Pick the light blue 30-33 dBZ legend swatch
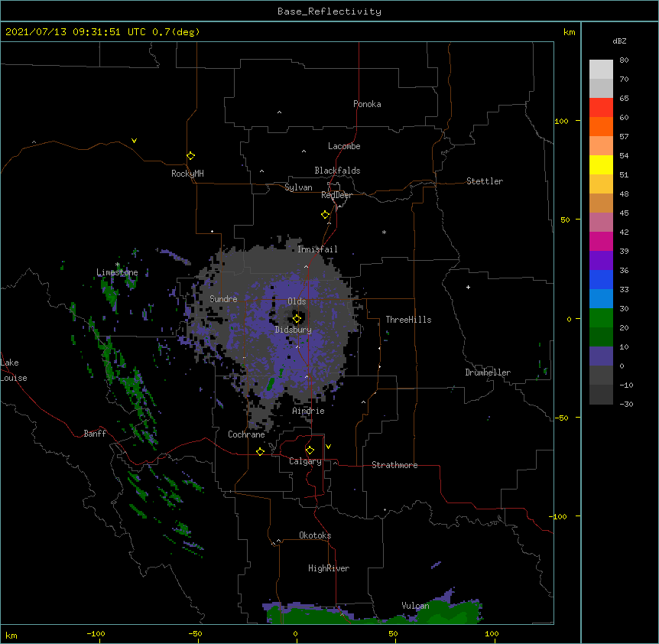 click(601, 298)
